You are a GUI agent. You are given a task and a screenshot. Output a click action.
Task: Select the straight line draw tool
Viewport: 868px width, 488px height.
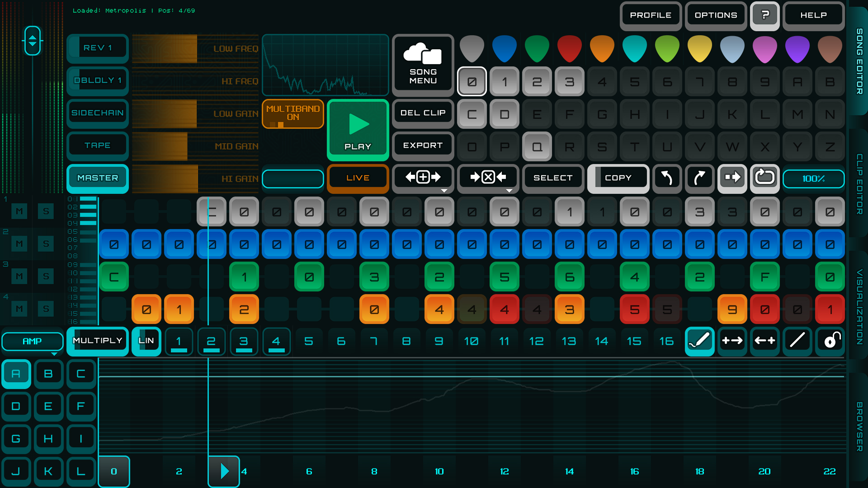797,341
